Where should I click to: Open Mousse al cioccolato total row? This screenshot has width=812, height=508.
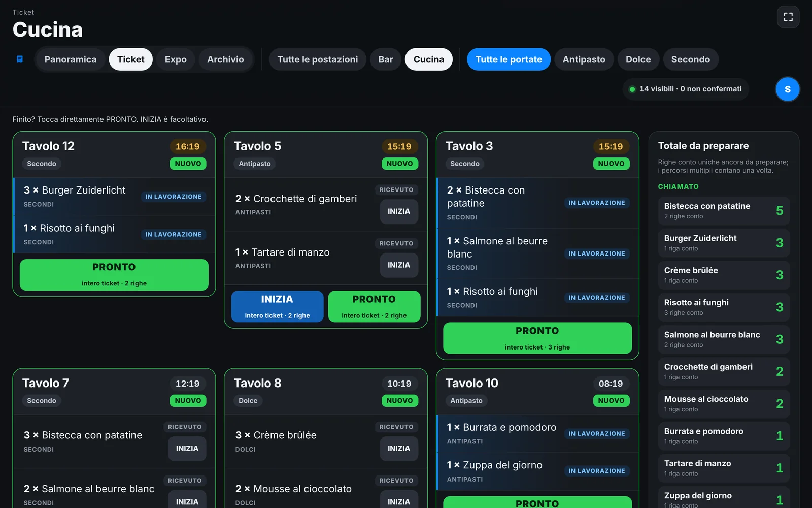coord(724,404)
